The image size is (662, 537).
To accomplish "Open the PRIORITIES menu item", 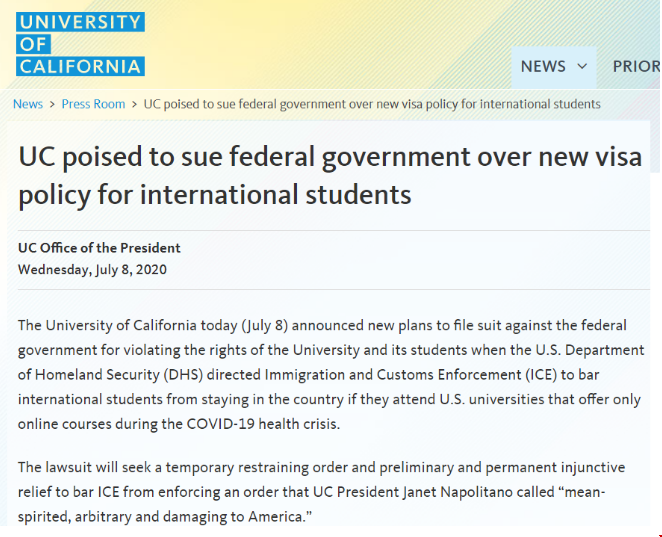I will point(636,67).
